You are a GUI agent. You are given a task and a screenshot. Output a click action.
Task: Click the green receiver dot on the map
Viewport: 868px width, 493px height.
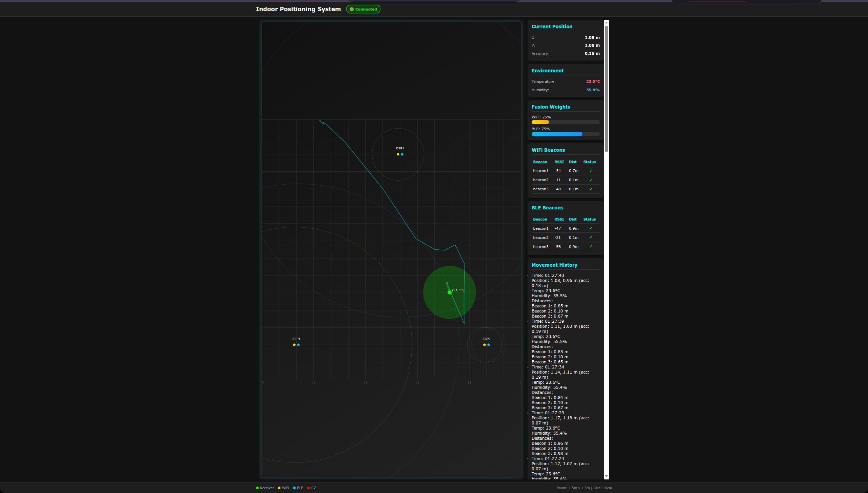click(x=449, y=292)
